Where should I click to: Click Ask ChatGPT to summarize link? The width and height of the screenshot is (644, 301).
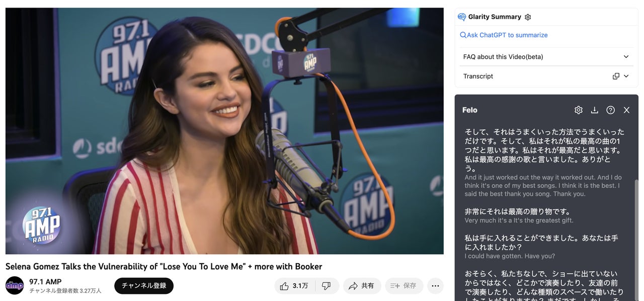[504, 35]
